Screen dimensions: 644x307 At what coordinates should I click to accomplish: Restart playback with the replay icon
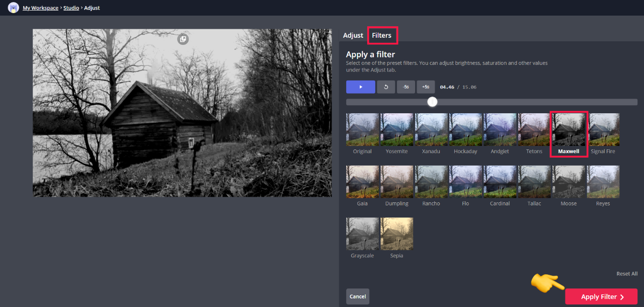click(x=385, y=87)
